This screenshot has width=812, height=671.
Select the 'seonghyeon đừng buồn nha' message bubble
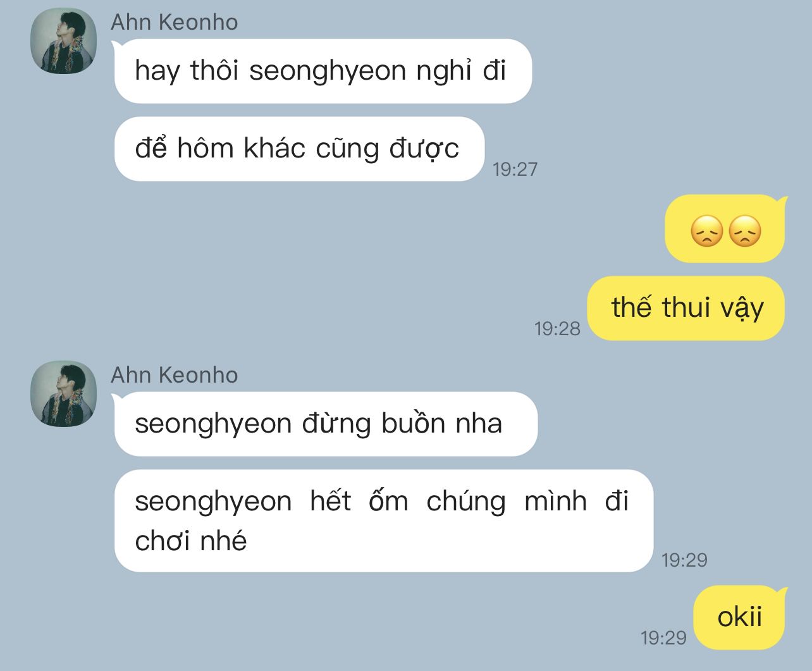(x=326, y=424)
